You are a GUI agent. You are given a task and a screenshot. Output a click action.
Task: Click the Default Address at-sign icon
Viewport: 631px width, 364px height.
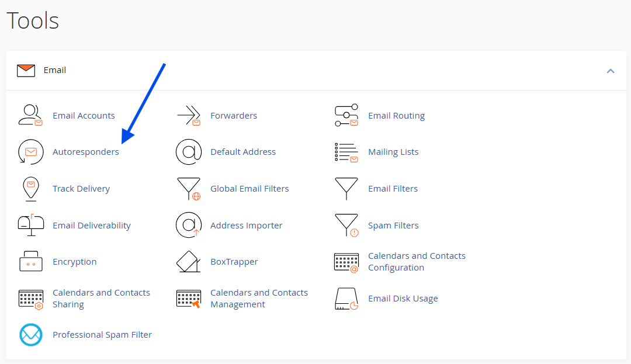pyautogui.click(x=188, y=152)
